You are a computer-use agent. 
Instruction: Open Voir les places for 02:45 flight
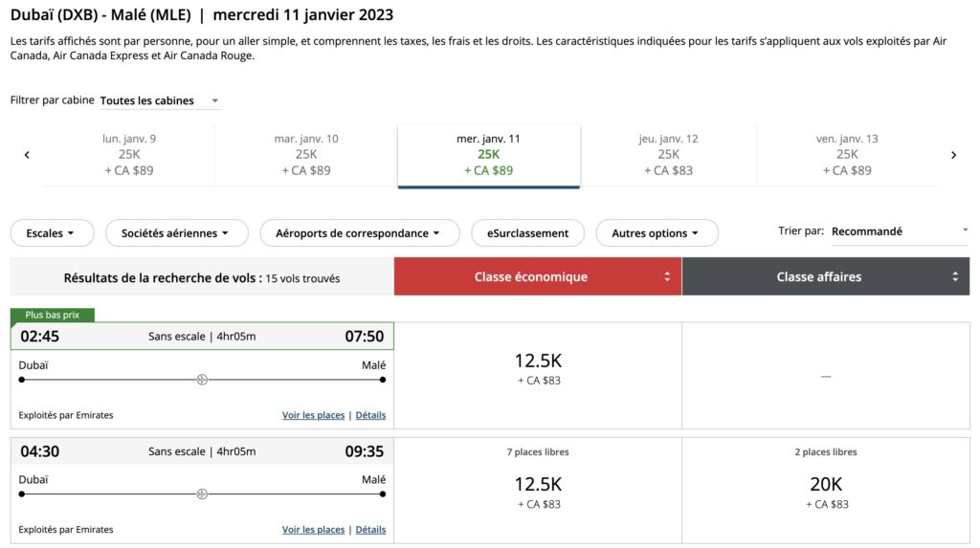(313, 415)
